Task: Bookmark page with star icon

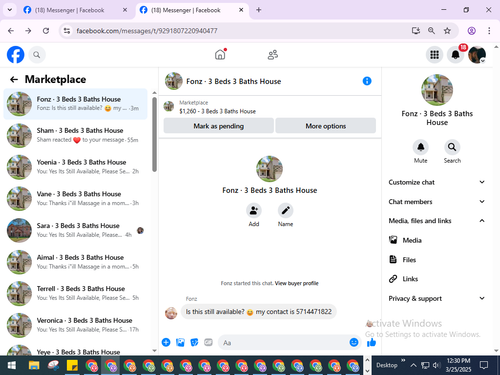Action: click(447, 31)
